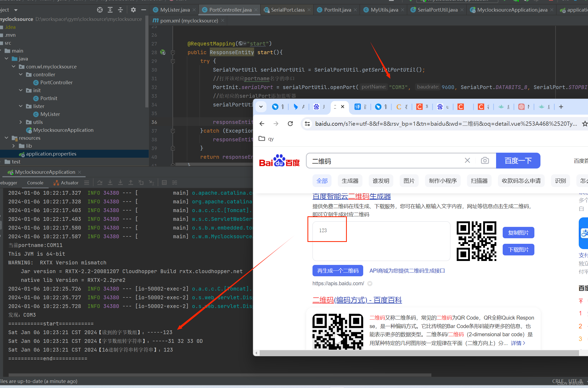Collapse the init package
The height and width of the screenshot is (388, 588).
pos(21,90)
